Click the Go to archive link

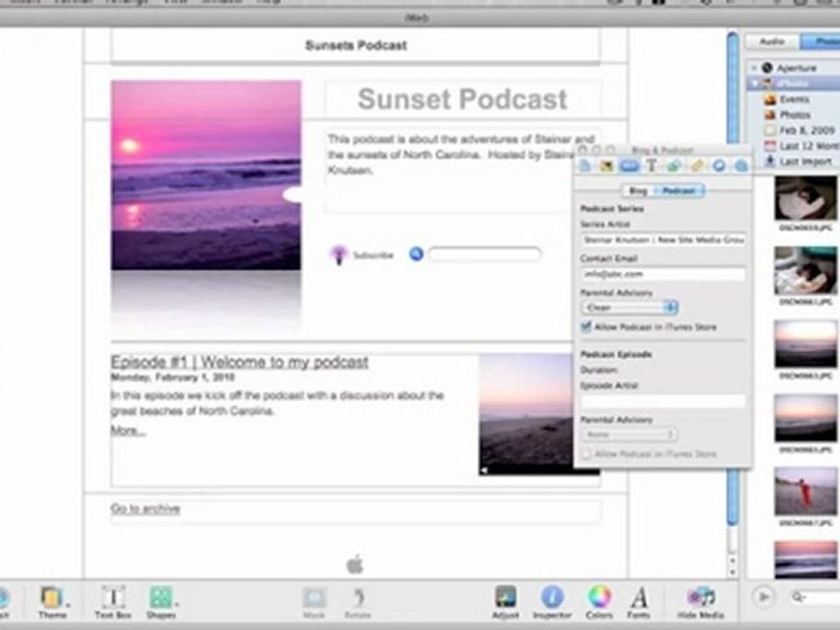pyautogui.click(x=145, y=508)
